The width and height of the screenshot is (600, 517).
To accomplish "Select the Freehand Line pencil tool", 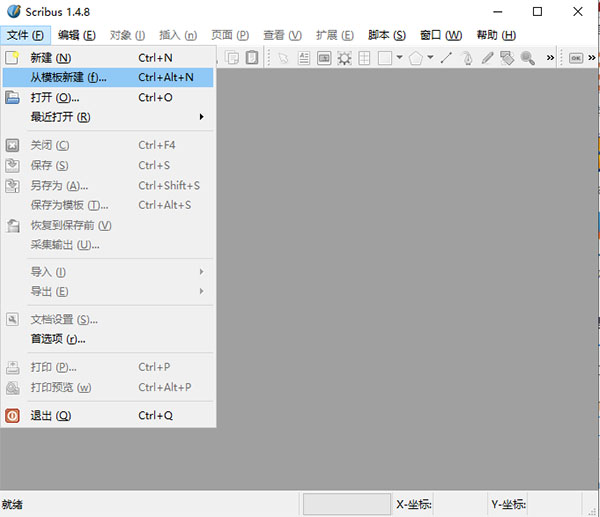I will click(x=487, y=58).
